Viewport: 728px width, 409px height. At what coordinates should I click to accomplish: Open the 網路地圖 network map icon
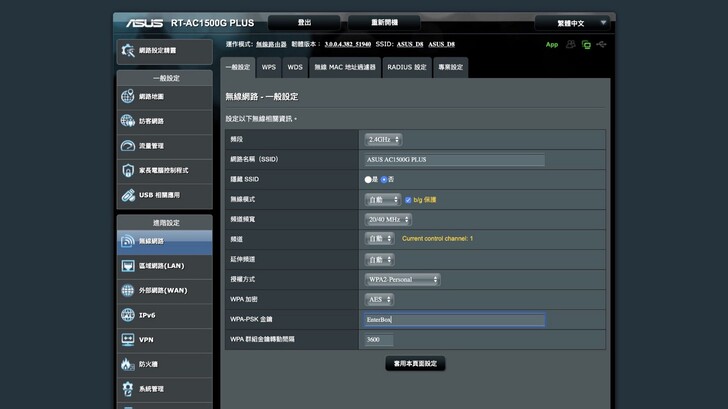click(128, 97)
